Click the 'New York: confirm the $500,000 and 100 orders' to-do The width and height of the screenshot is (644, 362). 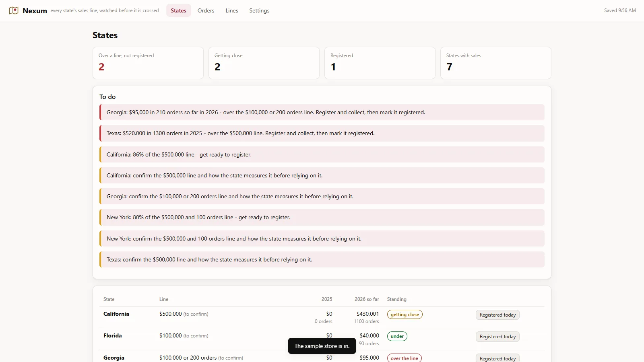point(322,239)
